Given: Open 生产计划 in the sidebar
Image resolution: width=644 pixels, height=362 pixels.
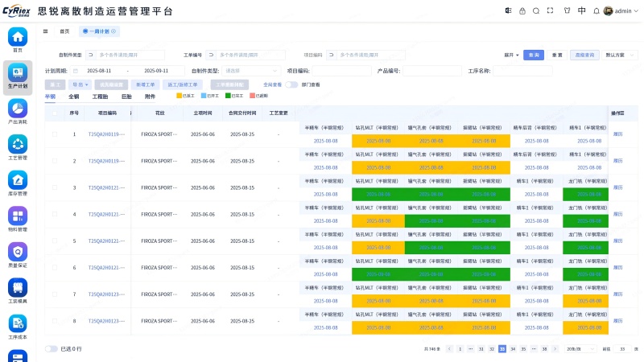Looking at the screenshot, I should click(x=18, y=76).
